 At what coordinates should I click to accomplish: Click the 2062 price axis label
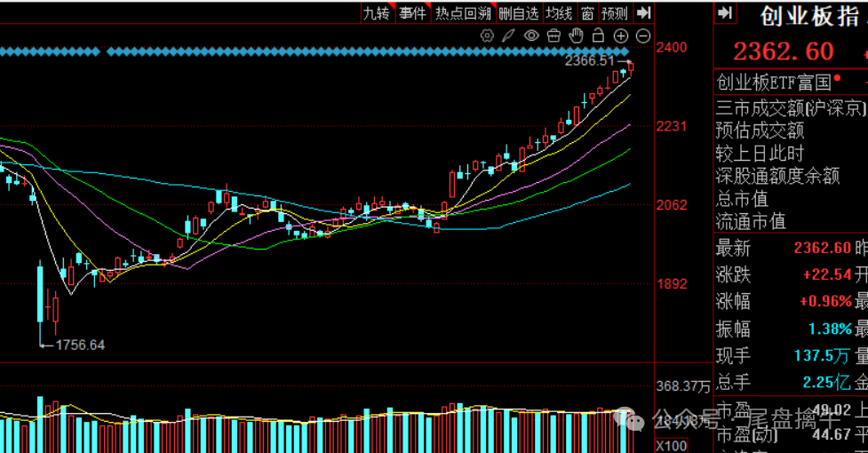[x=672, y=205]
